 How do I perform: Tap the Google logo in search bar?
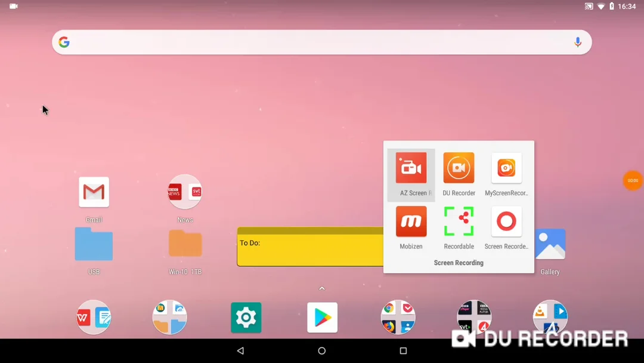(x=64, y=42)
